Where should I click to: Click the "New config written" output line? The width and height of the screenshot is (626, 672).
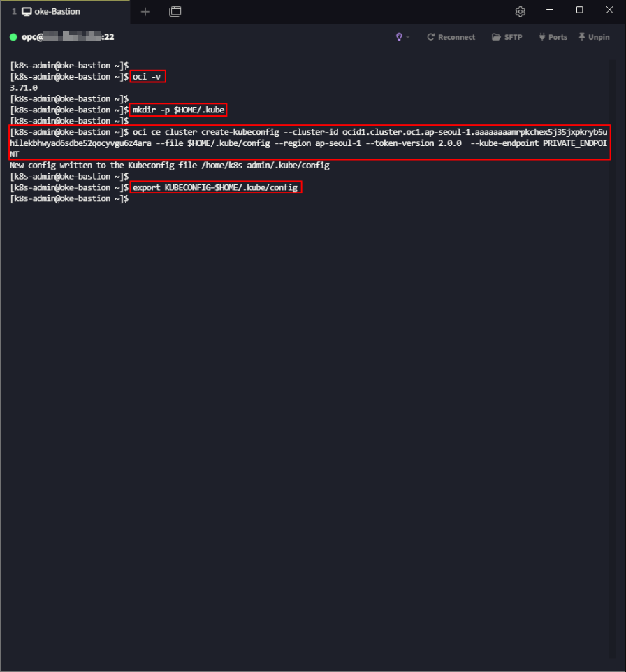click(x=169, y=166)
